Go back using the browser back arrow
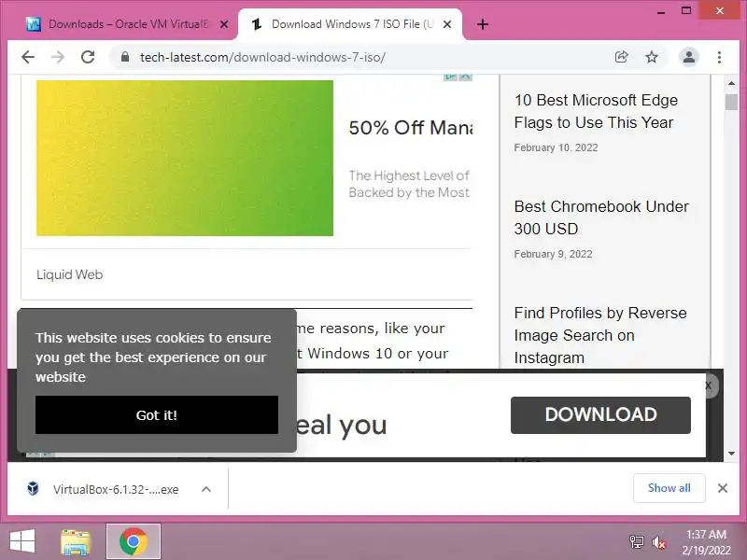This screenshot has height=560, width=747. pos(28,57)
